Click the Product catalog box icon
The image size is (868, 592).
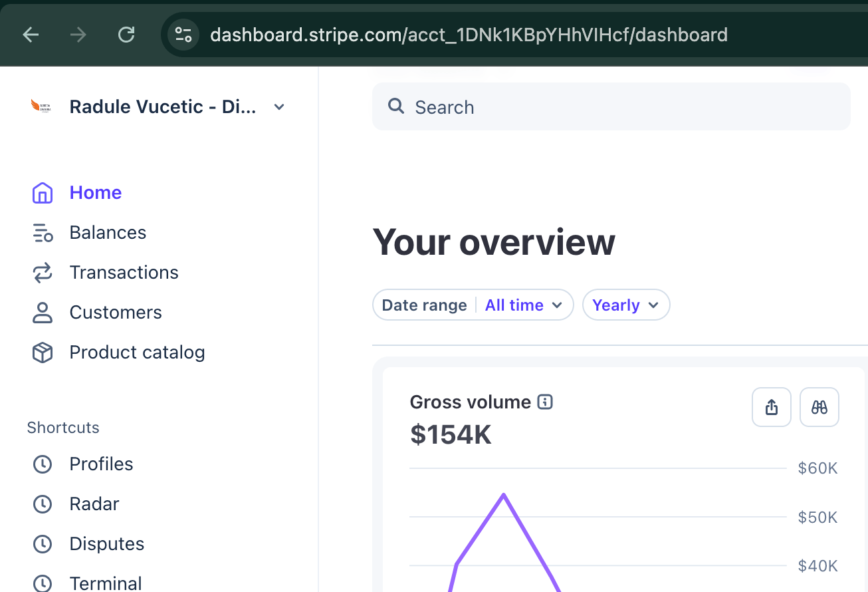[x=43, y=353]
